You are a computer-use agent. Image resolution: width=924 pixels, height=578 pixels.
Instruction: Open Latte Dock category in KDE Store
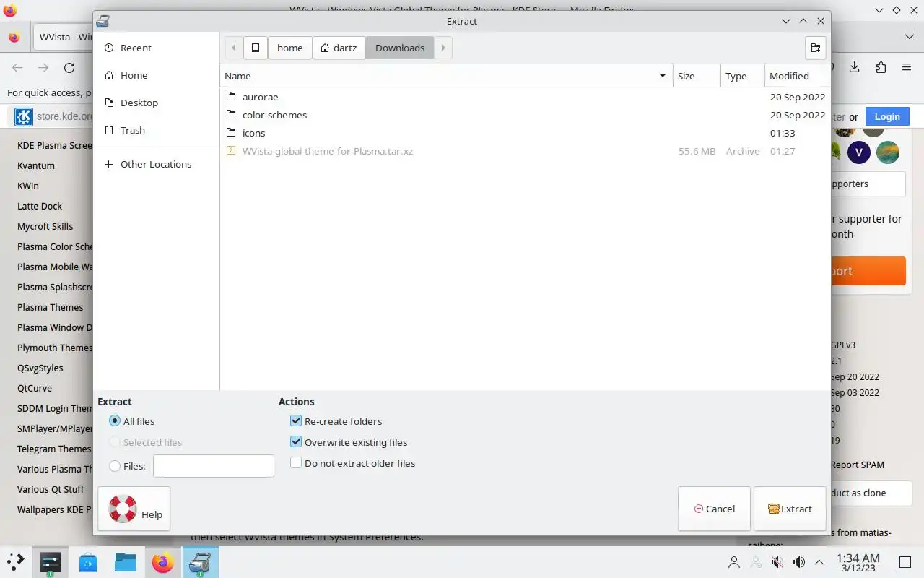(x=40, y=206)
